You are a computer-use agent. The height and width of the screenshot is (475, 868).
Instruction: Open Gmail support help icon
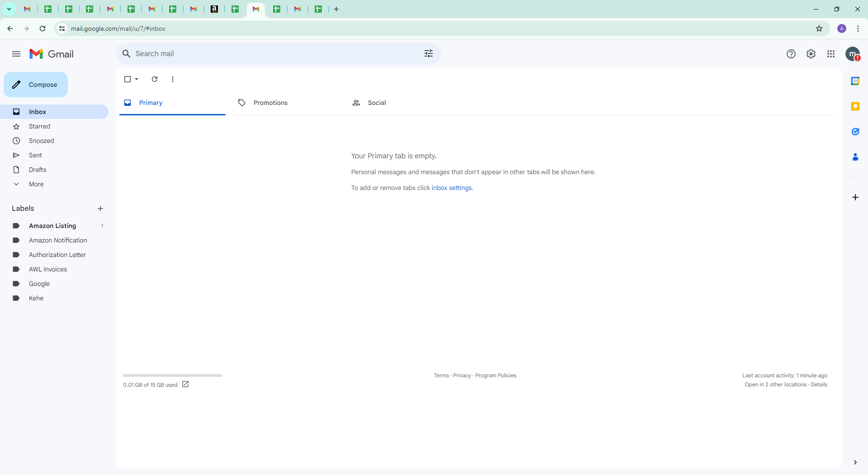point(791,54)
